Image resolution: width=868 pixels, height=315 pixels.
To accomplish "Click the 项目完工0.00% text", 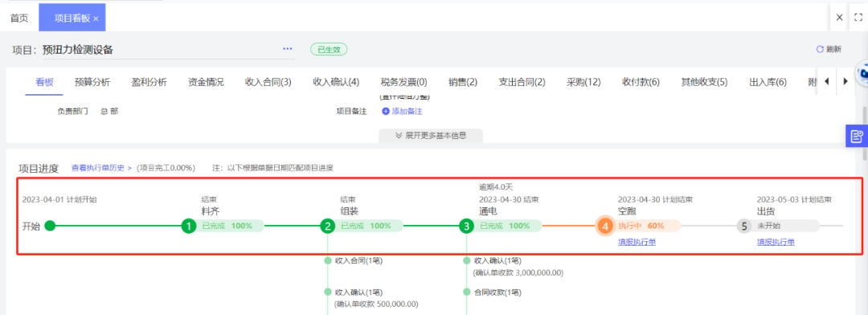I will pos(166,167).
